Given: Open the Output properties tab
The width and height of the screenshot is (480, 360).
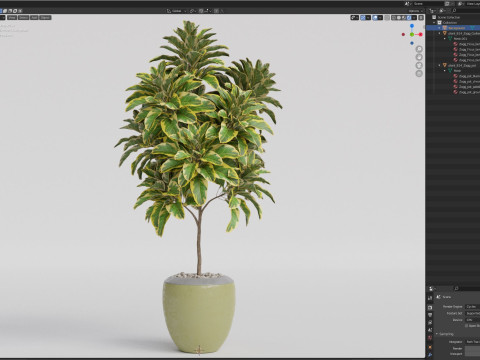Looking at the screenshot, I should [x=430, y=315].
